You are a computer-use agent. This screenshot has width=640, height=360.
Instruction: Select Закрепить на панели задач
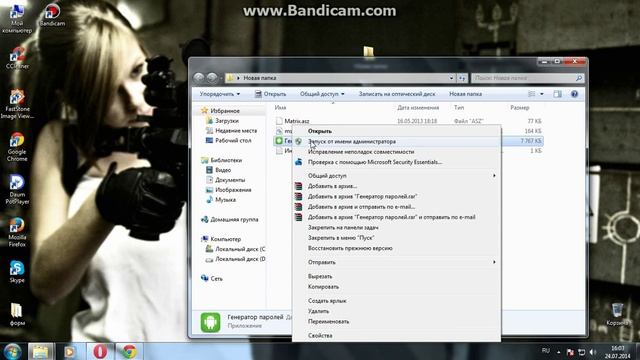pos(396,227)
